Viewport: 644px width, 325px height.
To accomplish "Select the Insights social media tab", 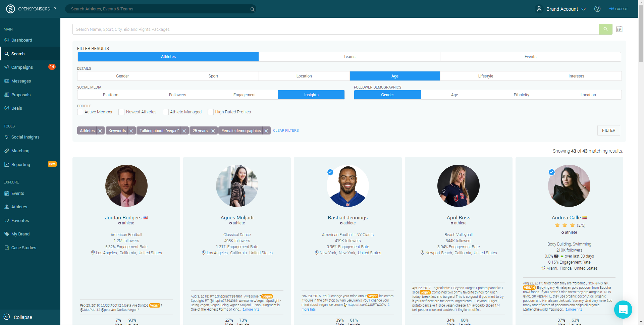I will click(x=311, y=95).
